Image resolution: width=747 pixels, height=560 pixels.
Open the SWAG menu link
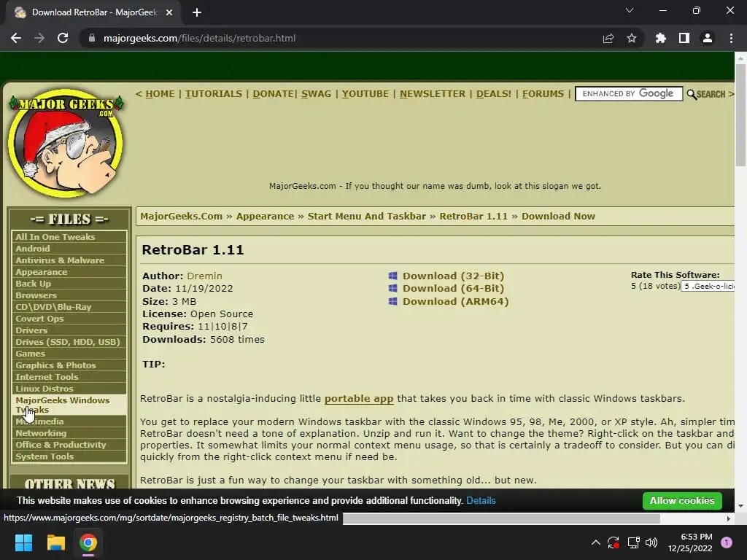click(317, 94)
